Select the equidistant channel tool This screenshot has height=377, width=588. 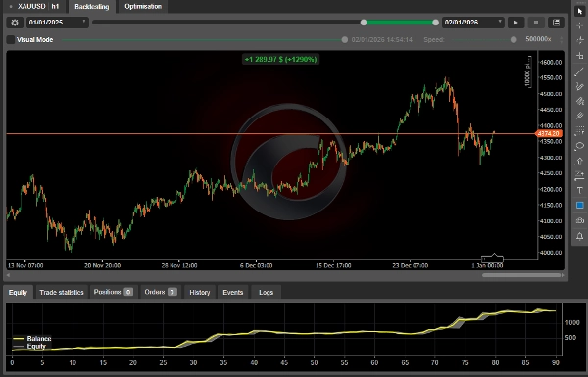coord(580,101)
